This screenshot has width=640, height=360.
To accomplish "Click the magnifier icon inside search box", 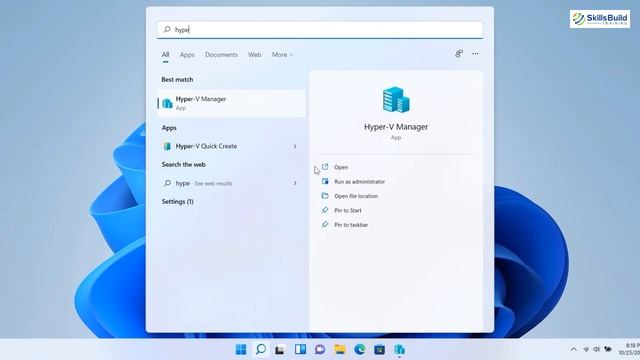I will 167,29.
